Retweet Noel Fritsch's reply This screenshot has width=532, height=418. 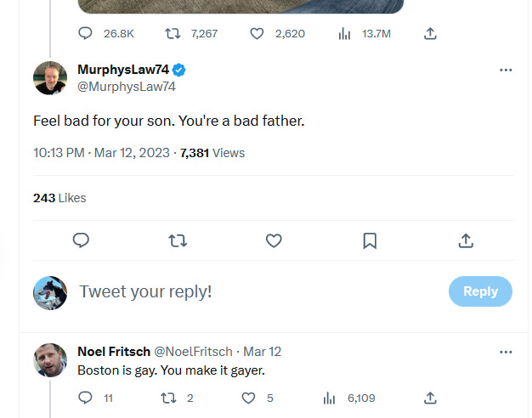168,398
